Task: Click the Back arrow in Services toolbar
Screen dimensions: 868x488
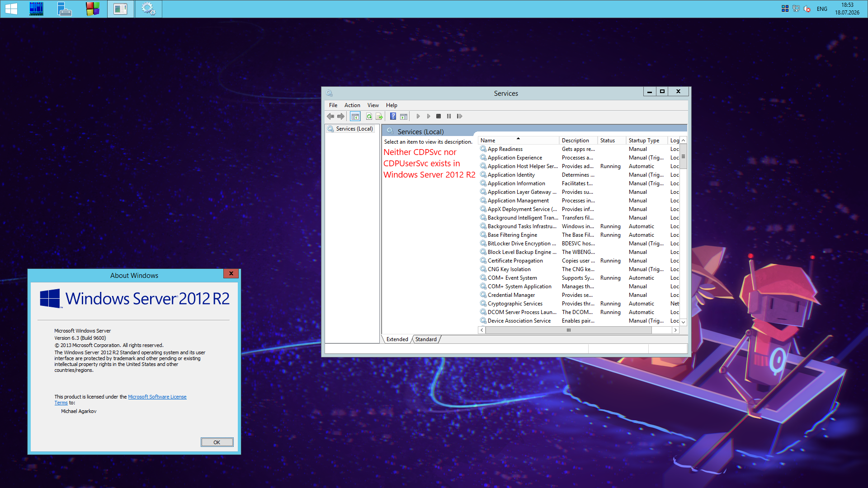Action: click(x=330, y=117)
